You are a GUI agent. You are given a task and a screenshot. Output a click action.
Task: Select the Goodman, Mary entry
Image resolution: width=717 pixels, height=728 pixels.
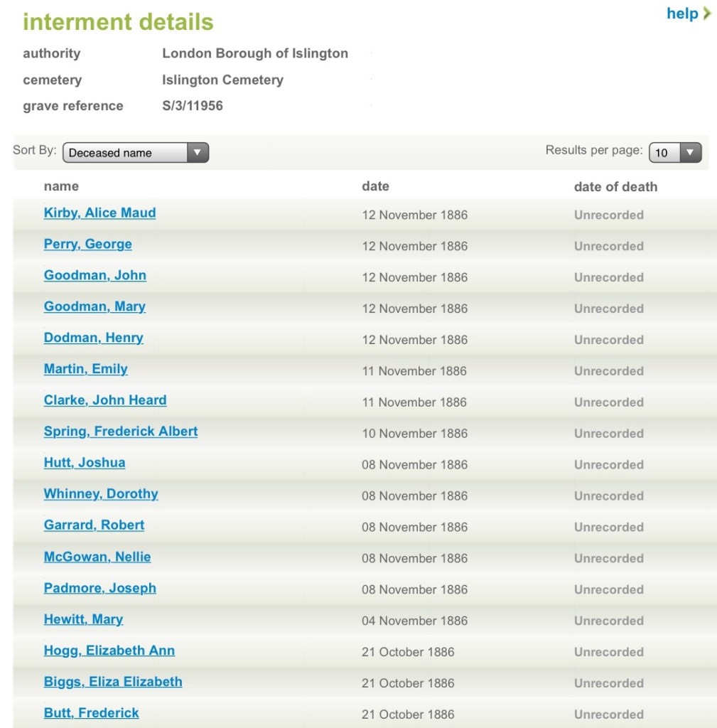pos(95,307)
